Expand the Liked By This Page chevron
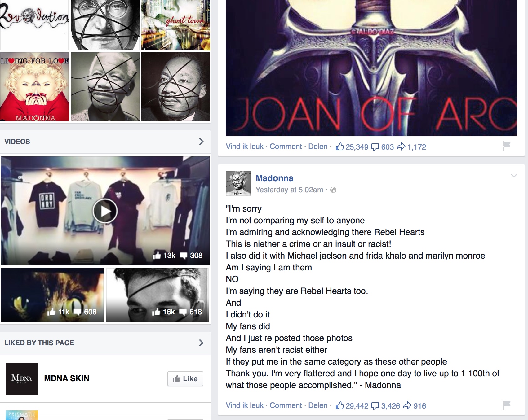 (x=201, y=343)
